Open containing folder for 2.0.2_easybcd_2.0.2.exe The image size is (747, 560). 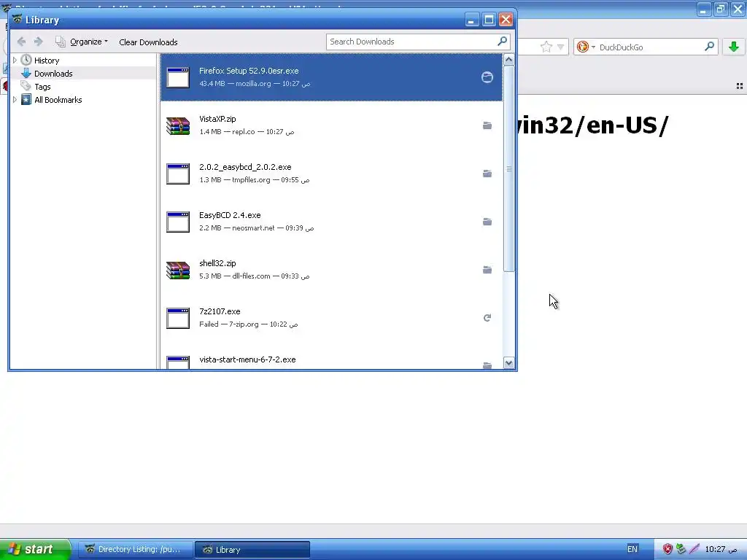click(487, 174)
